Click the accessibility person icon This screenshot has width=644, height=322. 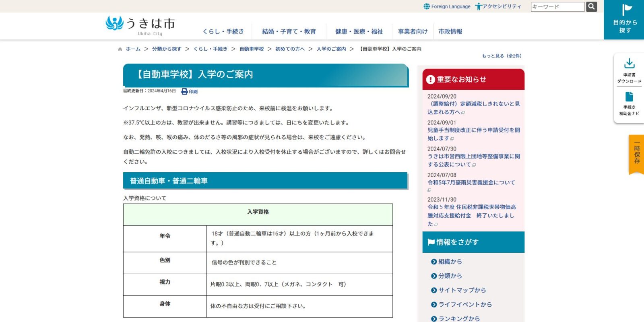478,6
